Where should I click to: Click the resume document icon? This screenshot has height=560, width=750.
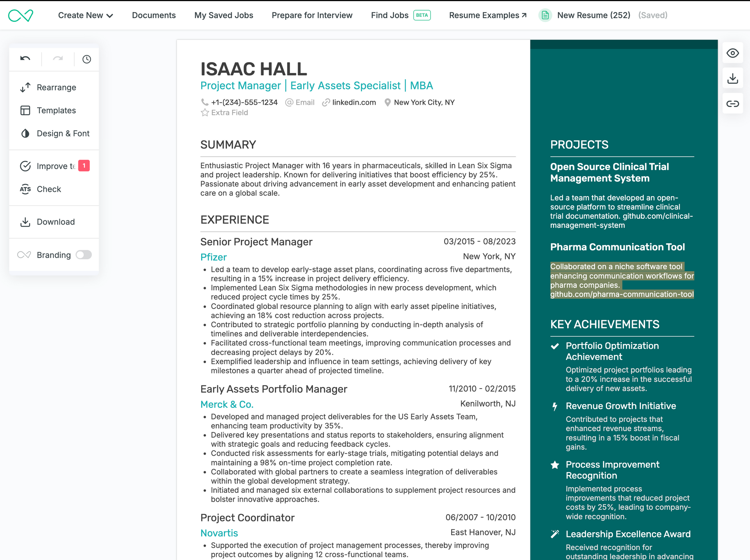point(545,15)
